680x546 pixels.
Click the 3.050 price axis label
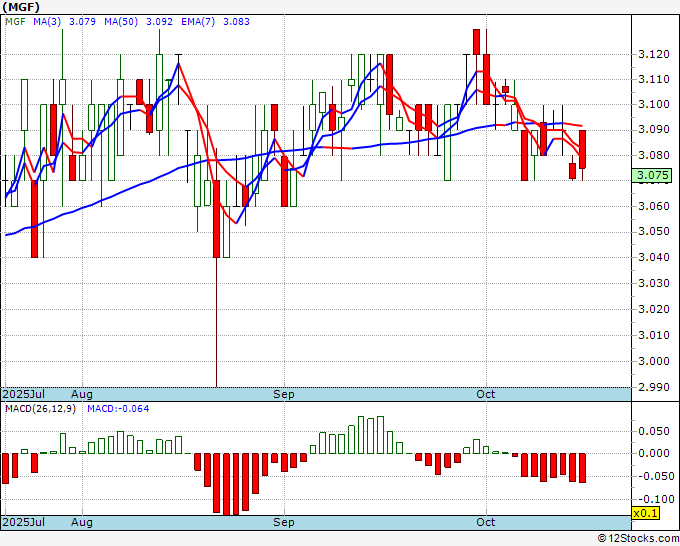coord(654,232)
